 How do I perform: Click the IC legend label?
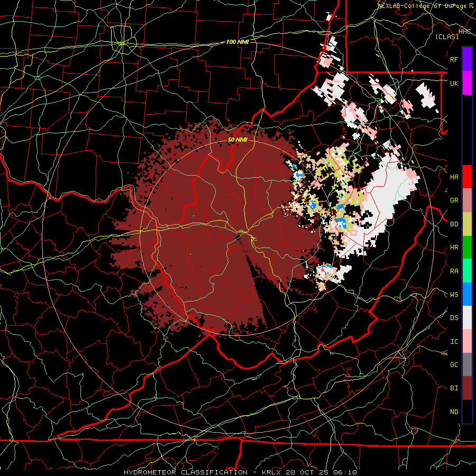[454, 342]
